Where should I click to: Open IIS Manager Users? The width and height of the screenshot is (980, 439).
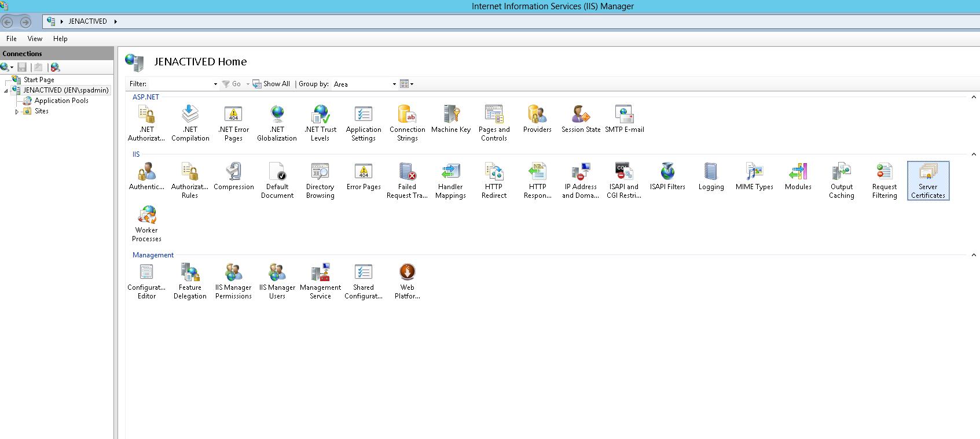(277, 281)
